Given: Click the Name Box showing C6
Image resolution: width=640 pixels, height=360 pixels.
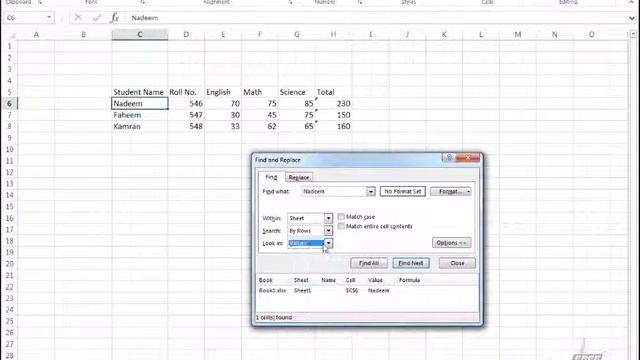Looking at the screenshot, I should [25, 18].
